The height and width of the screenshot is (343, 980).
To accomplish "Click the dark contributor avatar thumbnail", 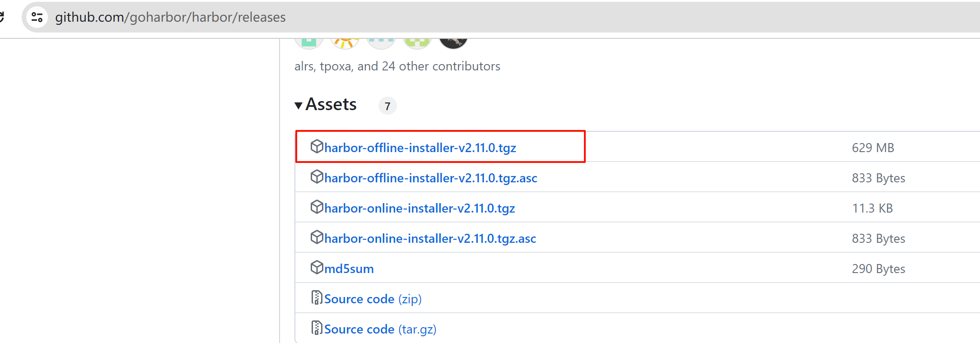I will coord(453,42).
